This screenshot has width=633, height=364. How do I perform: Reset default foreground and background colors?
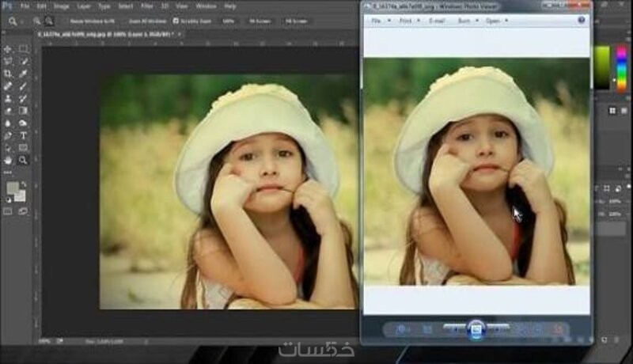tap(9, 199)
